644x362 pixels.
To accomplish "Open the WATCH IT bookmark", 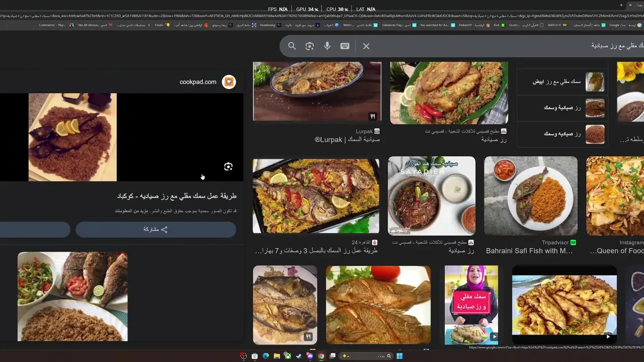I will 557,25.
